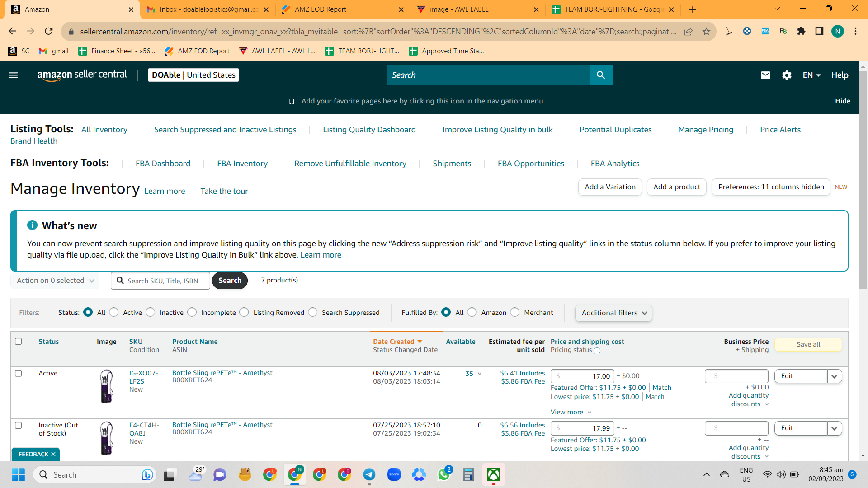Open the Chrome three-dot menu

point(855,31)
